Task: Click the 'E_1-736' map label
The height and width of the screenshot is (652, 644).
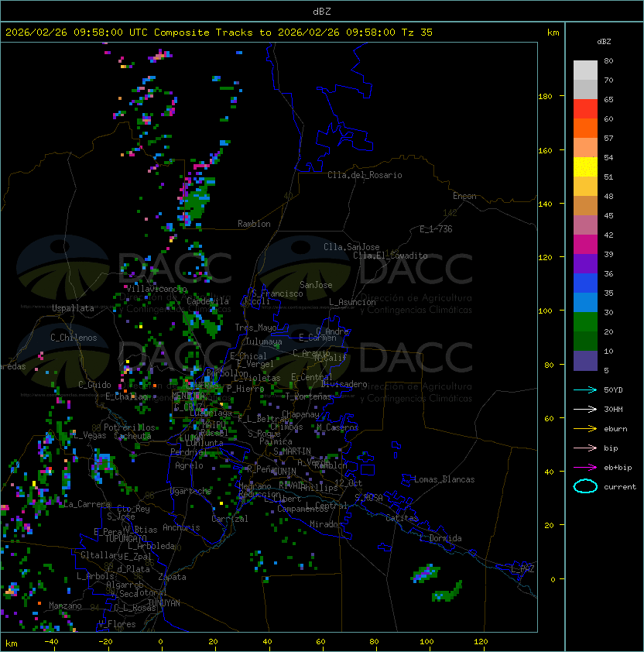Action: click(436, 229)
